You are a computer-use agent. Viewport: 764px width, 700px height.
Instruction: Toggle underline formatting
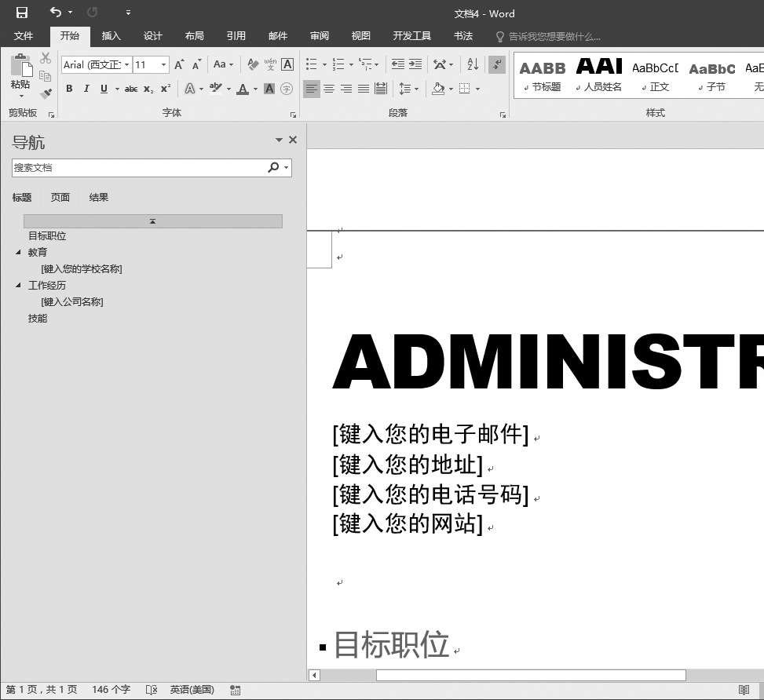[x=104, y=89]
